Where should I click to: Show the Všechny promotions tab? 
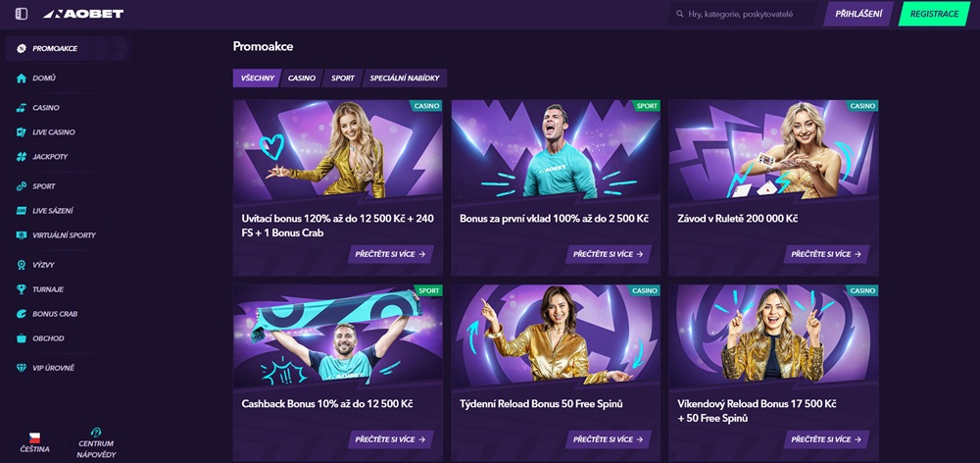(x=258, y=77)
